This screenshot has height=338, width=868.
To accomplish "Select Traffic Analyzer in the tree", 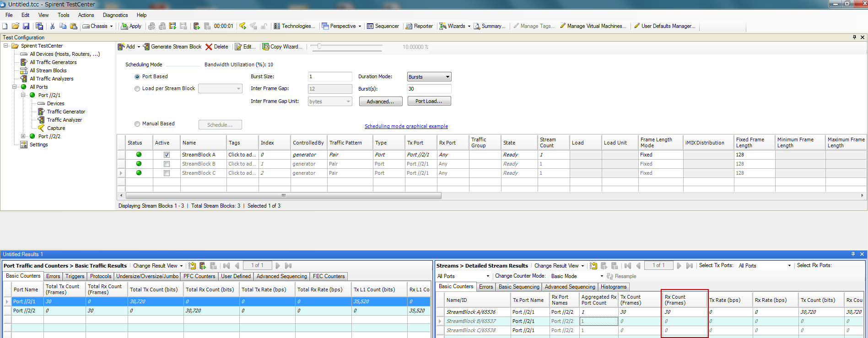I will (x=65, y=120).
